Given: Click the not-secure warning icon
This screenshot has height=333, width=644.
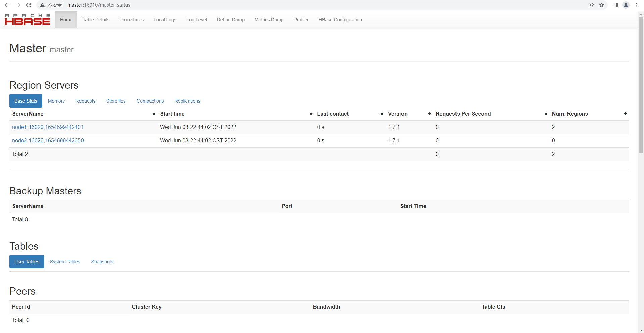Looking at the screenshot, I should pos(42,5).
